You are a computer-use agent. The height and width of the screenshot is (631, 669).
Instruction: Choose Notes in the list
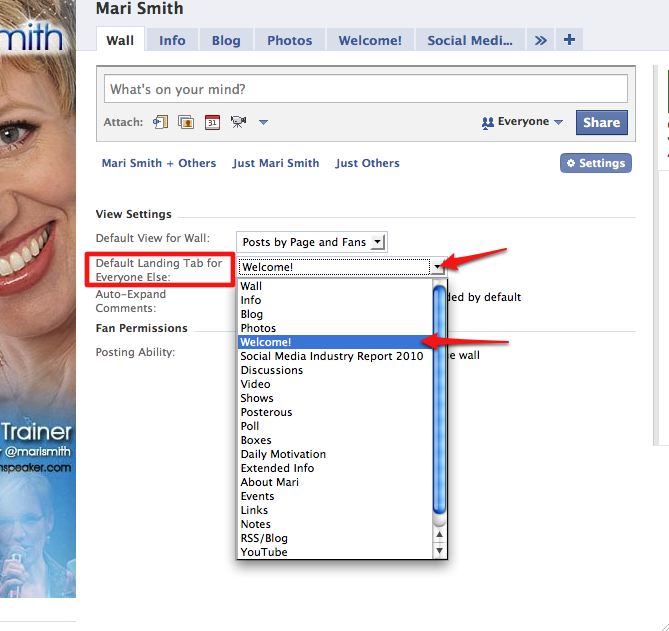(335, 524)
